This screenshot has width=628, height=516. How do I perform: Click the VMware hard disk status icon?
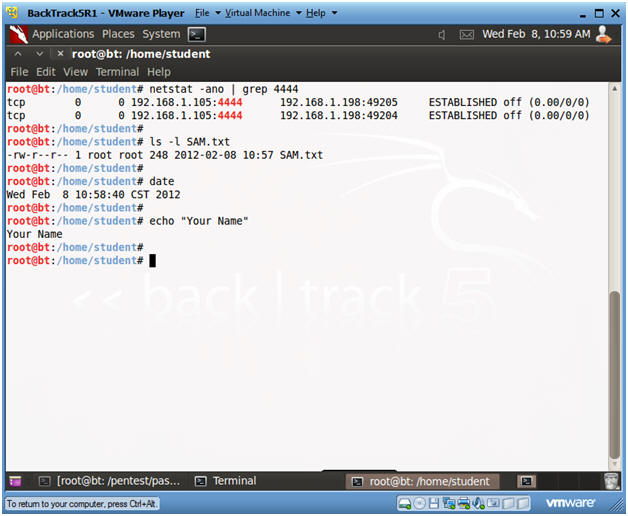[405, 503]
